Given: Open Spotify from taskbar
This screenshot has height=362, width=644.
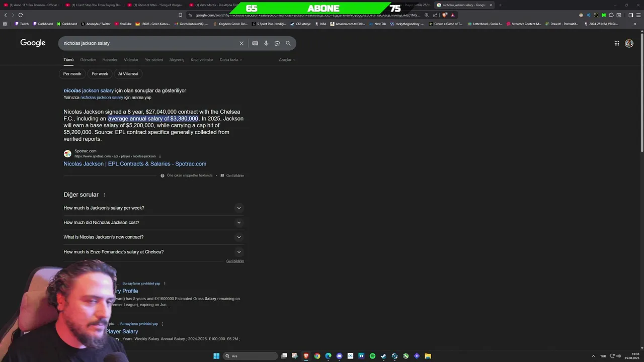Looking at the screenshot, I should [372, 356].
